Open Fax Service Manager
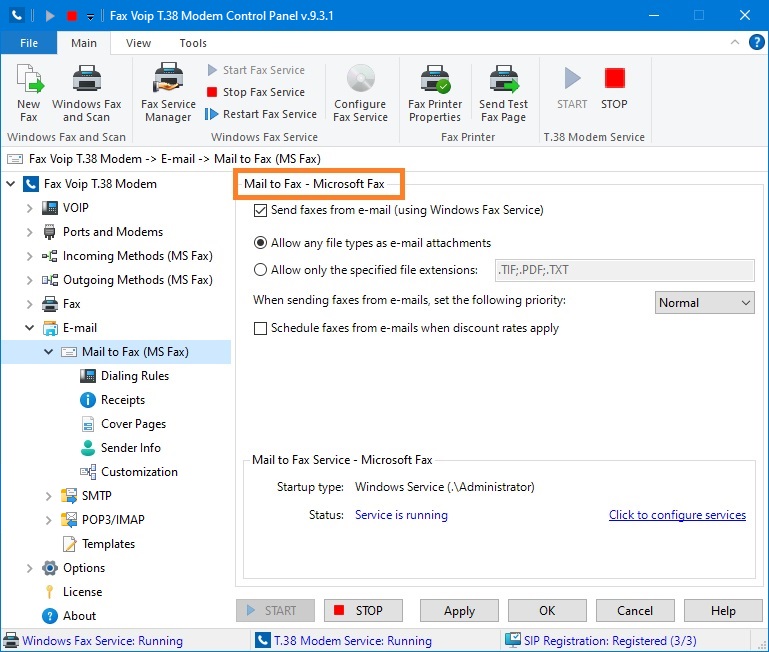 point(168,93)
